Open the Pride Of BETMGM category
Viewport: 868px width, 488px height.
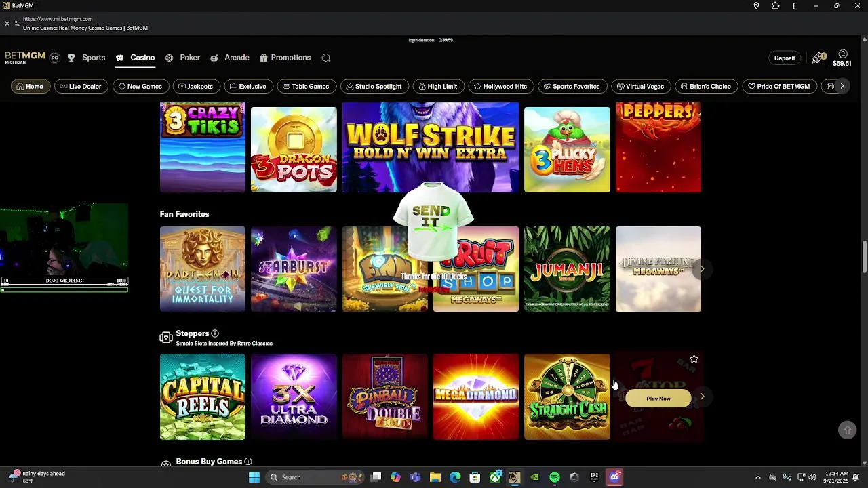pyautogui.click(x=779, y=87)
